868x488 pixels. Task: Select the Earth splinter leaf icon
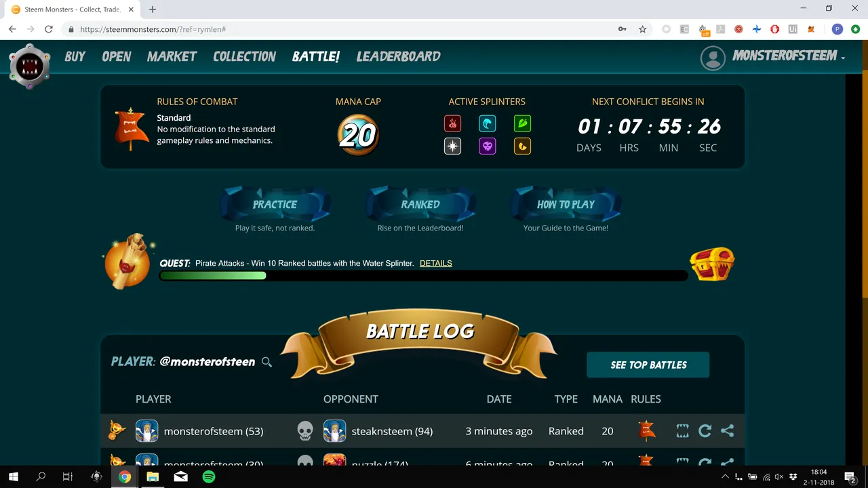[522, 123]
